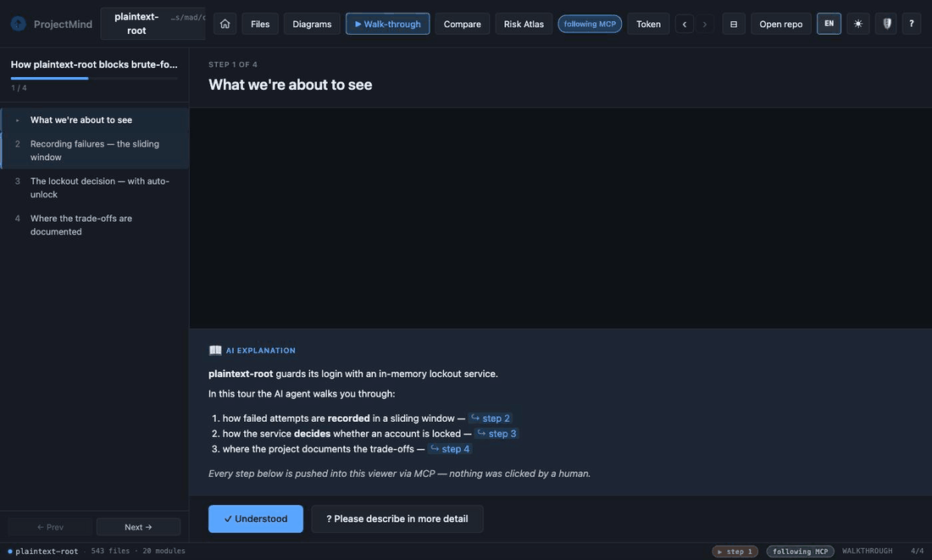932x560 pixels.
Task: Select step 'What we're about to see'
Action: [95, 120]
